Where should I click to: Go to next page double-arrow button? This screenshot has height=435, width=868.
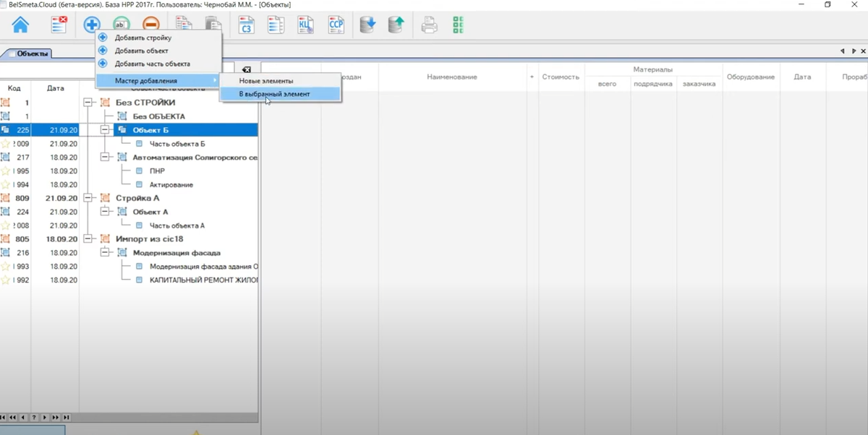coord(55,418)
